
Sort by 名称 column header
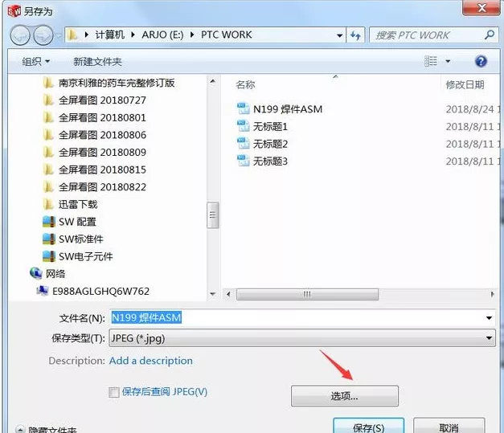(x=246, y=85)
